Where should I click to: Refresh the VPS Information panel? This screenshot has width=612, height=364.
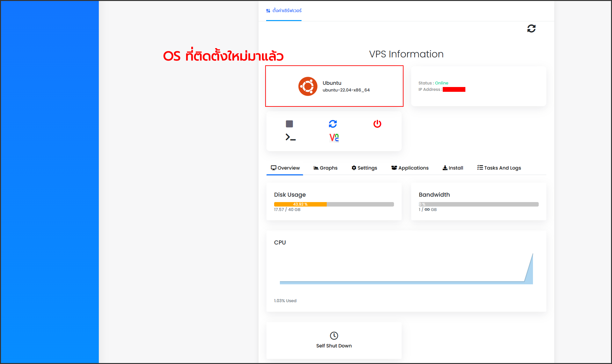531,29
